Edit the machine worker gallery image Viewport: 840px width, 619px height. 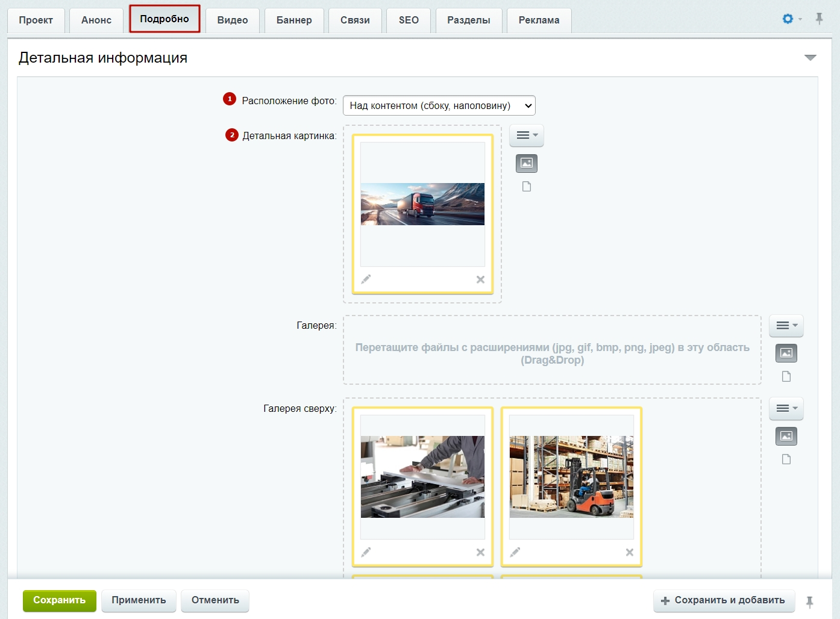366,552
